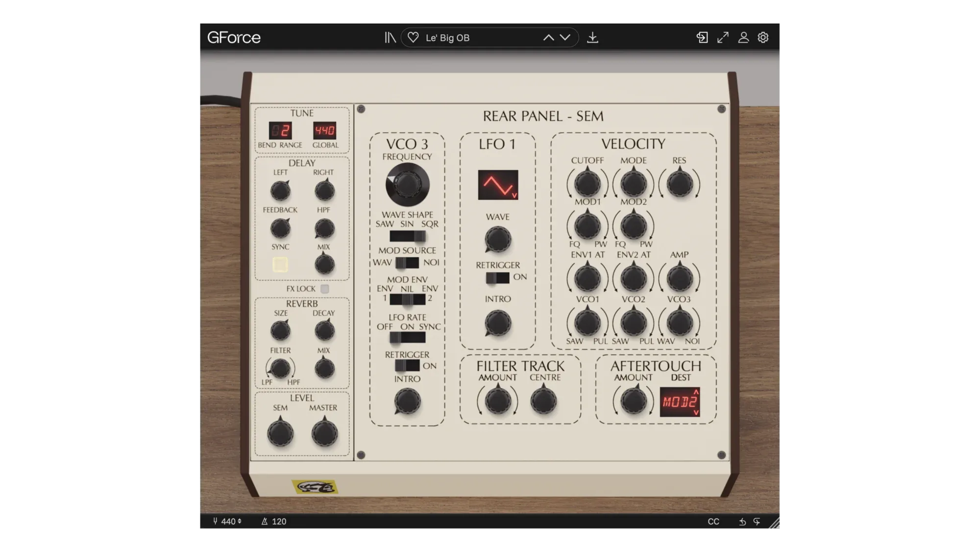Screen dimensions: 980x552
Task: Click the Filter Track Centre knob
Action: coord(543,401)
